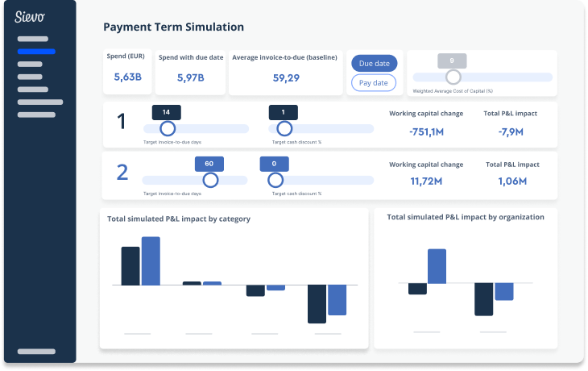Click Total P&L impact value -7,9M

(x=511, y=131)
